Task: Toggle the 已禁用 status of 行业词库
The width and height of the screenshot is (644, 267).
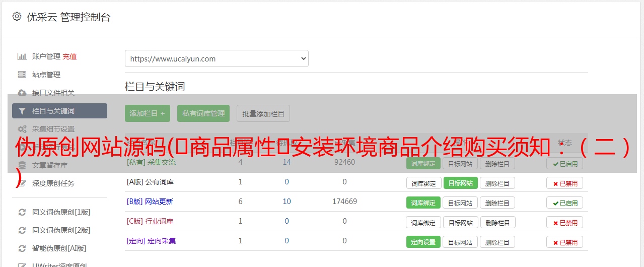Action: coord(564,223)
